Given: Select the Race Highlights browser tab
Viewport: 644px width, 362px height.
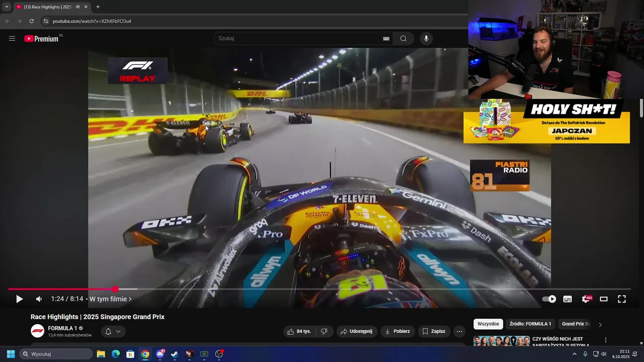Looking at the screenshot, I should pos(51,7).
